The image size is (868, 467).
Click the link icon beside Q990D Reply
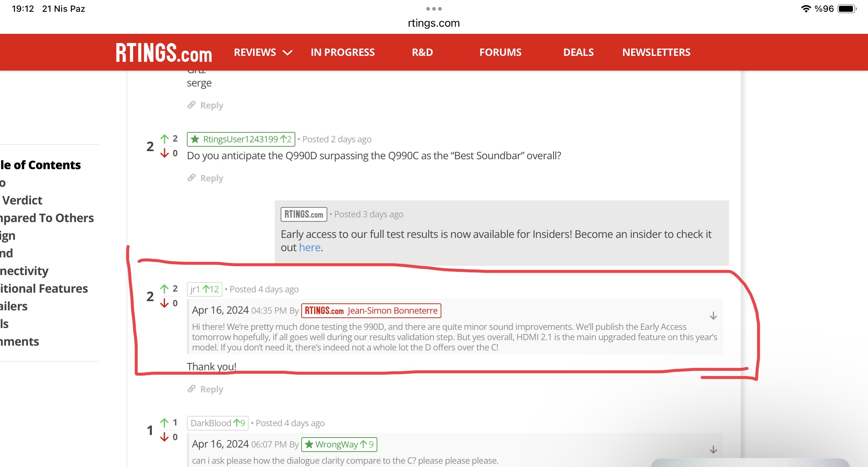coord(191,178)
